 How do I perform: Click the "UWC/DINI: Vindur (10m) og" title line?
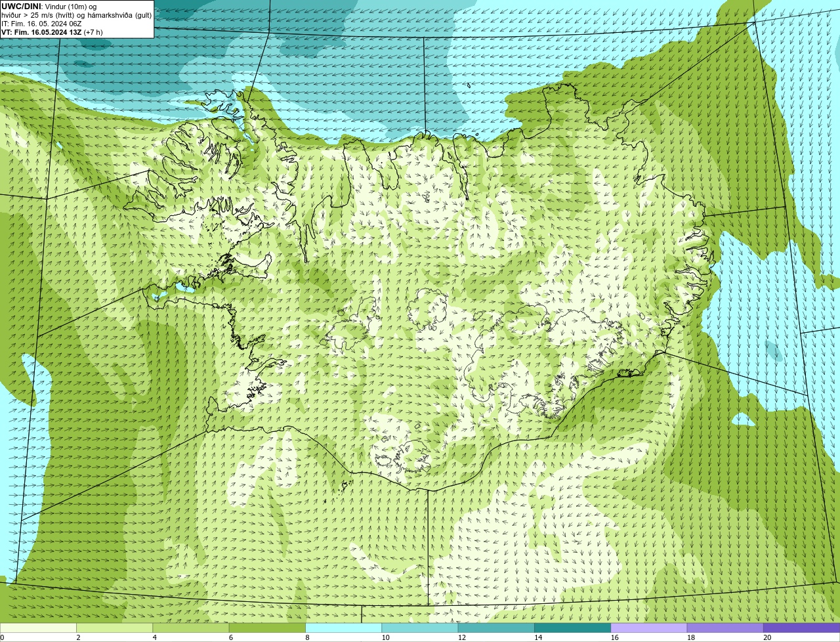[49, 7]
